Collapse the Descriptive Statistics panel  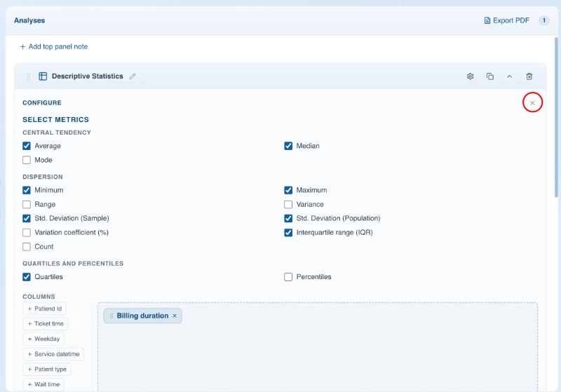[x=510, y=76]
